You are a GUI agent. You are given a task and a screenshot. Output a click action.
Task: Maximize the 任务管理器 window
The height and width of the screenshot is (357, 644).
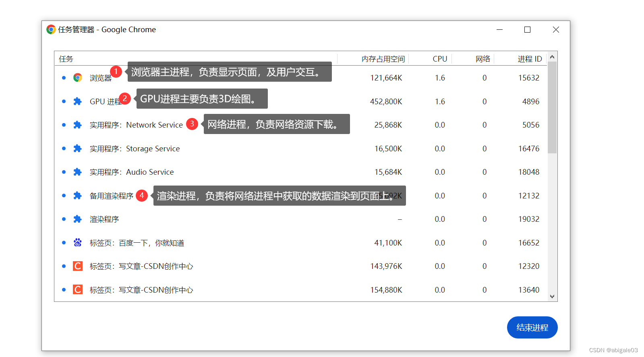click(x=527, y=29)
